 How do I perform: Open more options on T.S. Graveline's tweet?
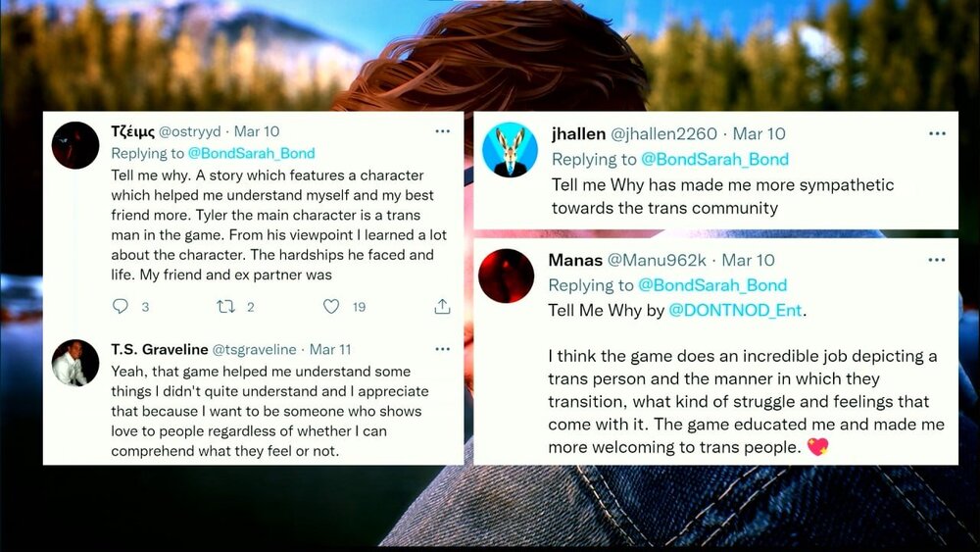pyautogui.click(x=443, y=349)
